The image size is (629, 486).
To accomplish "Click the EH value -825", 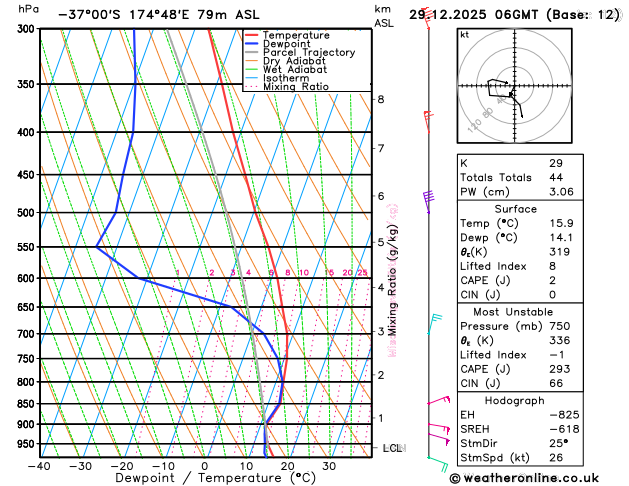I will [x=564, y=415].
